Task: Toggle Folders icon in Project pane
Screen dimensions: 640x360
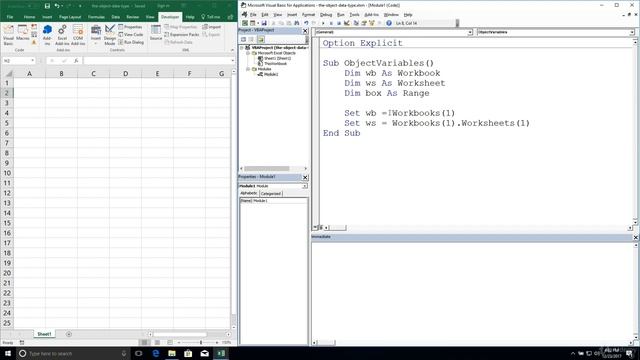Action: tap(261, 39)
